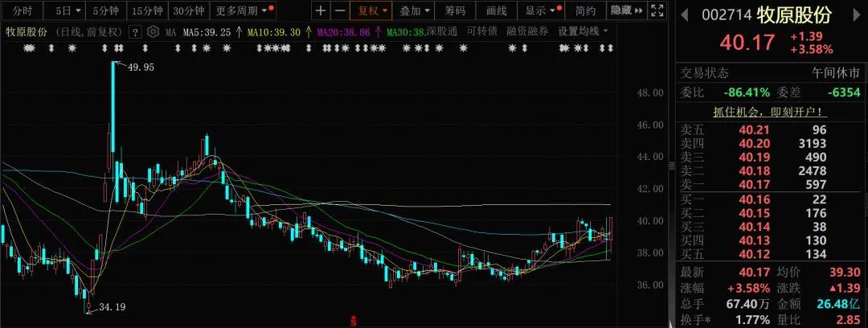
Task: Expand the 复权 dropdown
Action: click(372, 11)
